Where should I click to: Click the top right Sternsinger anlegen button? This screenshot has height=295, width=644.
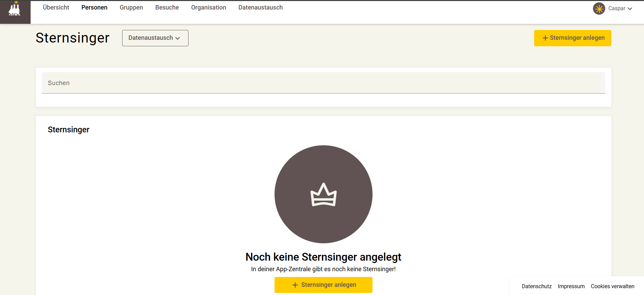click(573, 38)
